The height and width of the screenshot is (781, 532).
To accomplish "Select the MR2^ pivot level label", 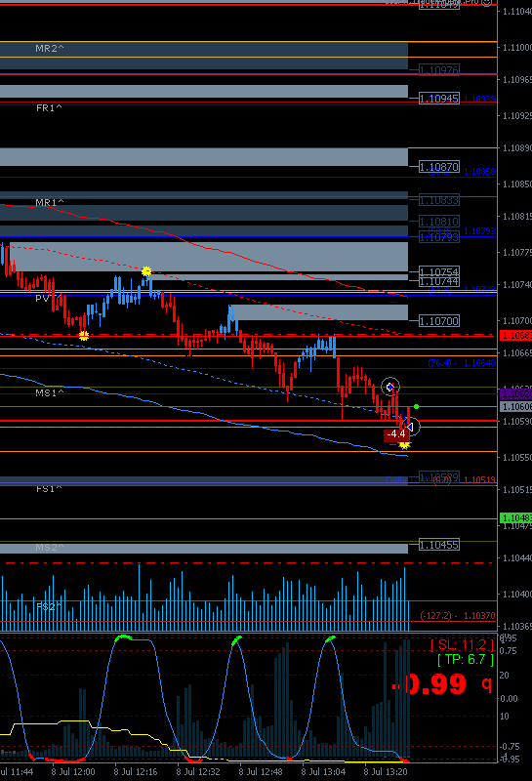I will 50,48.
